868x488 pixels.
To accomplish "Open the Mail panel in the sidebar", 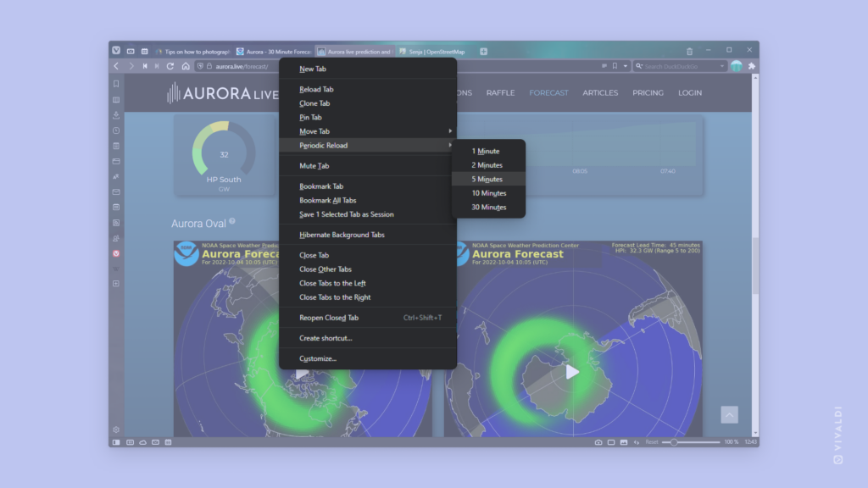I will 116,192.
